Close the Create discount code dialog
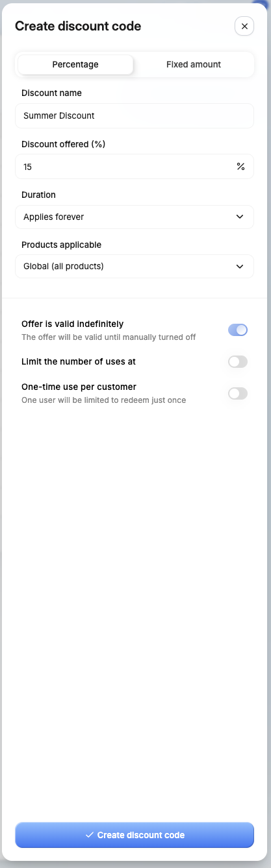Screen dimensions: 271x868 coord(244,26)
